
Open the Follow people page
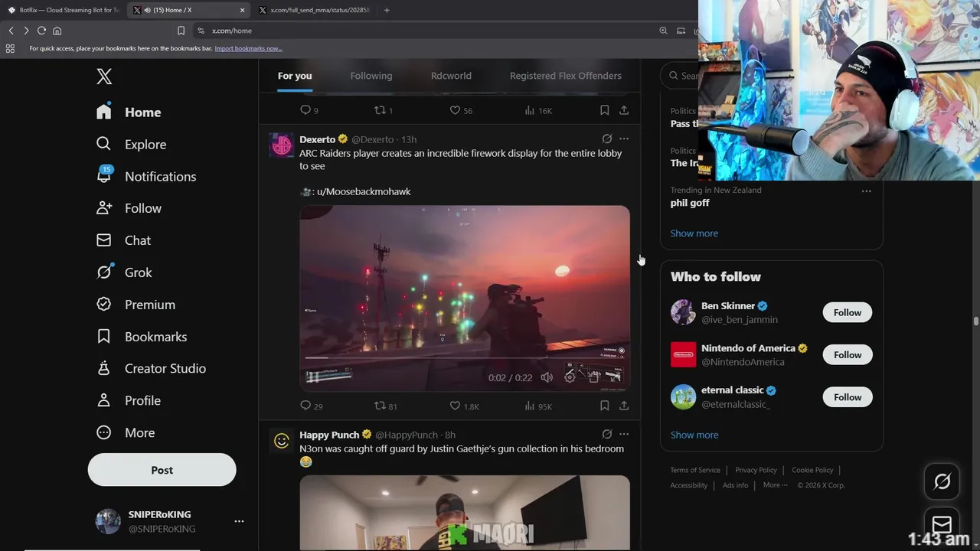click(129, 208)
